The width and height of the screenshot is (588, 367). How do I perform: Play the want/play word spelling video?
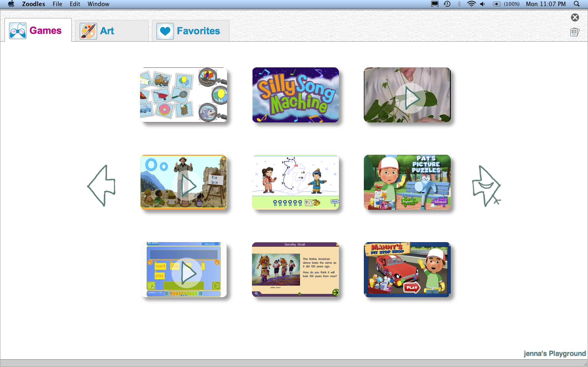click(184, 269)
